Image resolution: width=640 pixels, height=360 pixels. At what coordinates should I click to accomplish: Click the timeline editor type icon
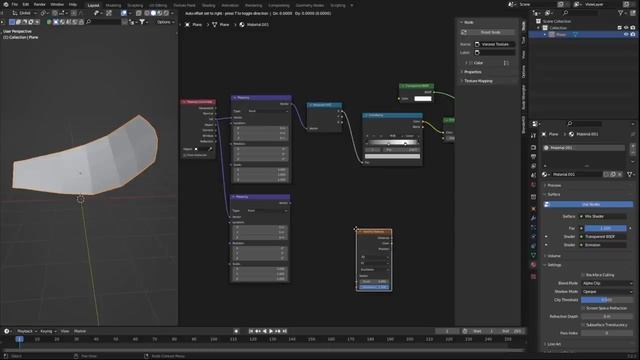7,331
